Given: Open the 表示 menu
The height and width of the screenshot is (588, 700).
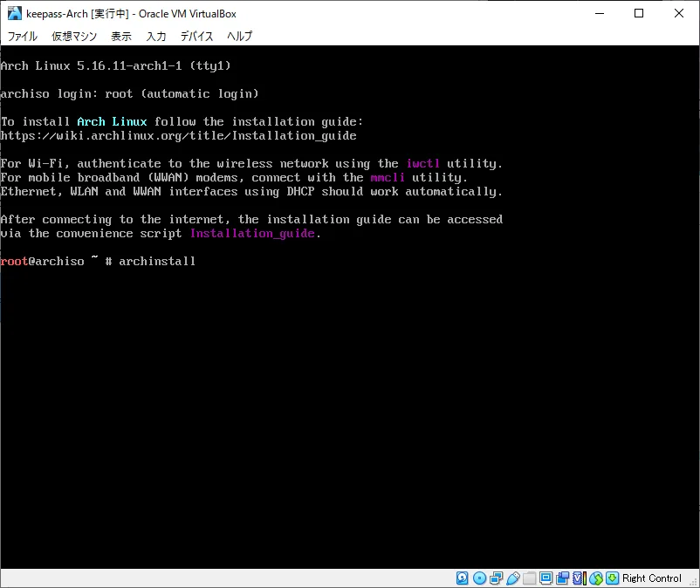Looking at the screenshot, I should [121, 36].
